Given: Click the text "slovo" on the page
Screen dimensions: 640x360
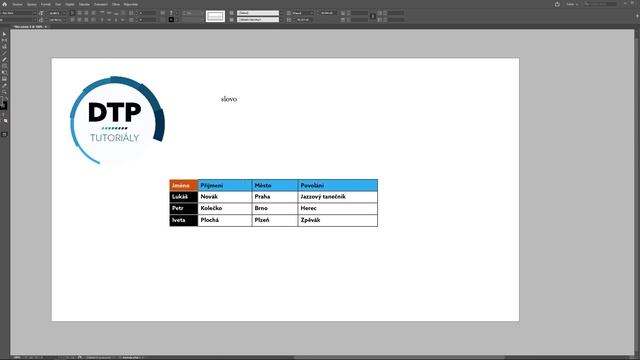Looking at the screenshot, I should [x=229, y=99].
